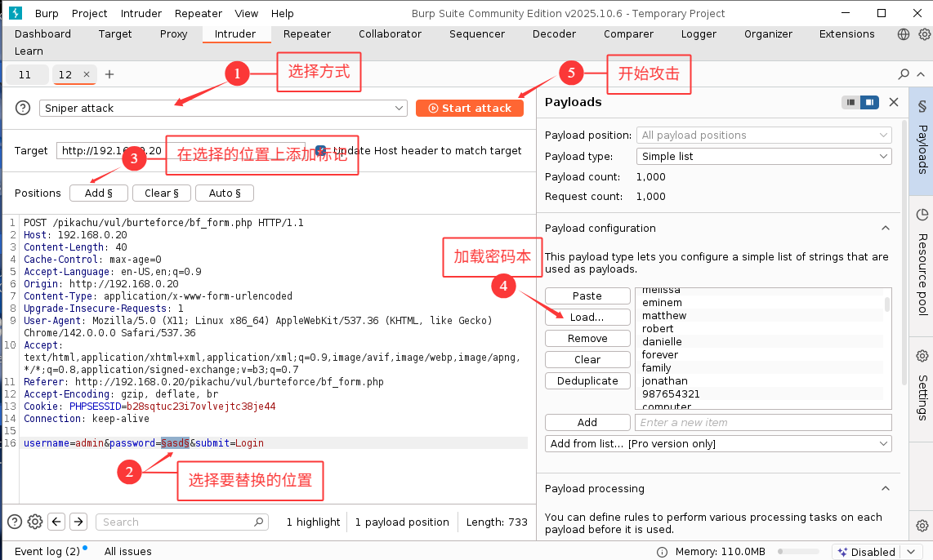Click the Enter a new item field
This screenshot has width=933, height=560.
[x=763, y=422]
